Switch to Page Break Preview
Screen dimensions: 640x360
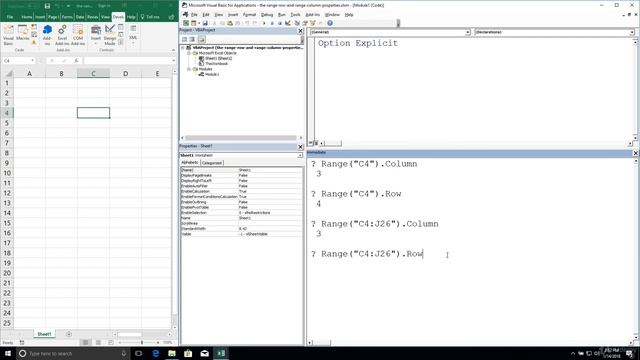(111, 342)
